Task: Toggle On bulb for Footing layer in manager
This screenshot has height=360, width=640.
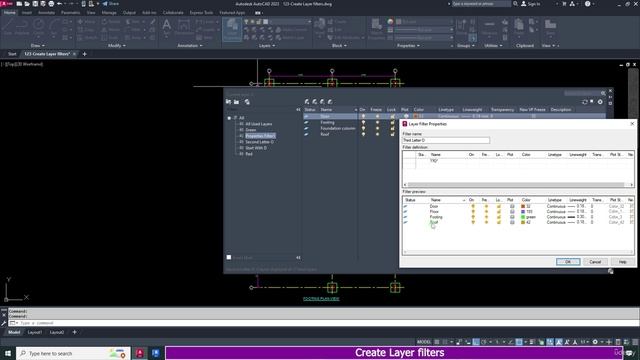Action: tap(363, 122)
